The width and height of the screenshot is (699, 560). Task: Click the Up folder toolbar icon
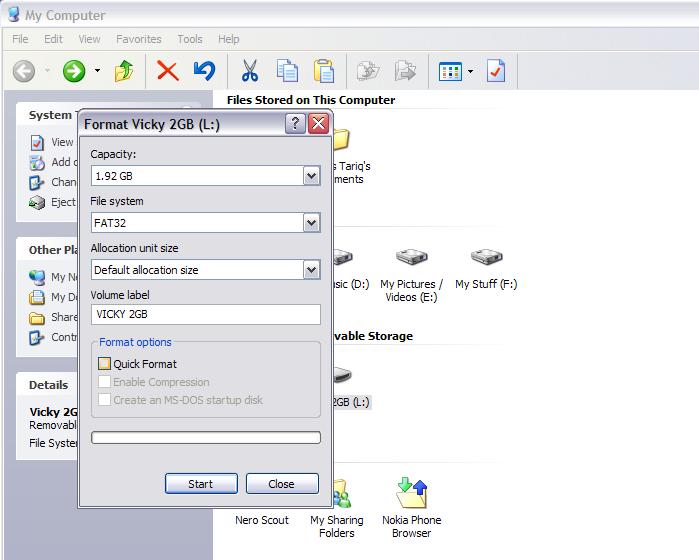124,71
